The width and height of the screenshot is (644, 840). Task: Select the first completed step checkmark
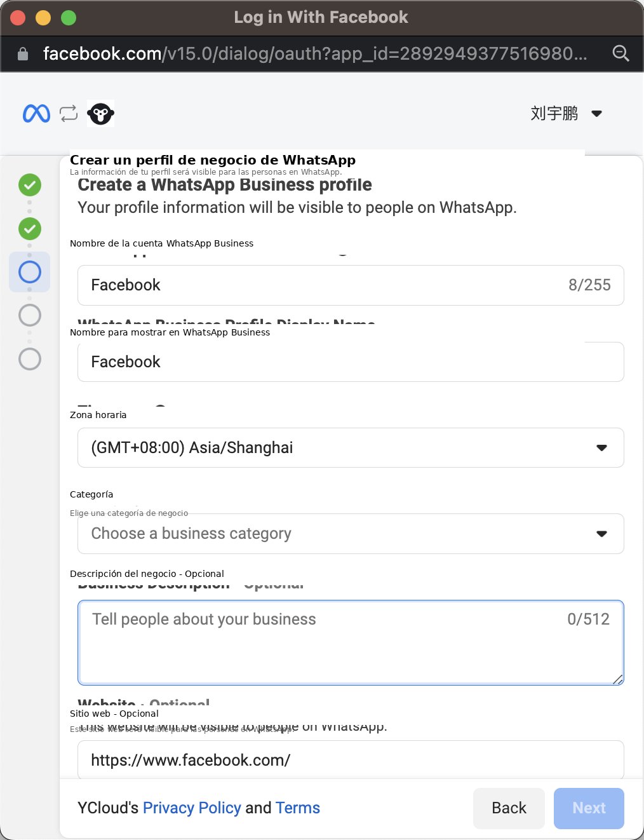tap(30, 186)
